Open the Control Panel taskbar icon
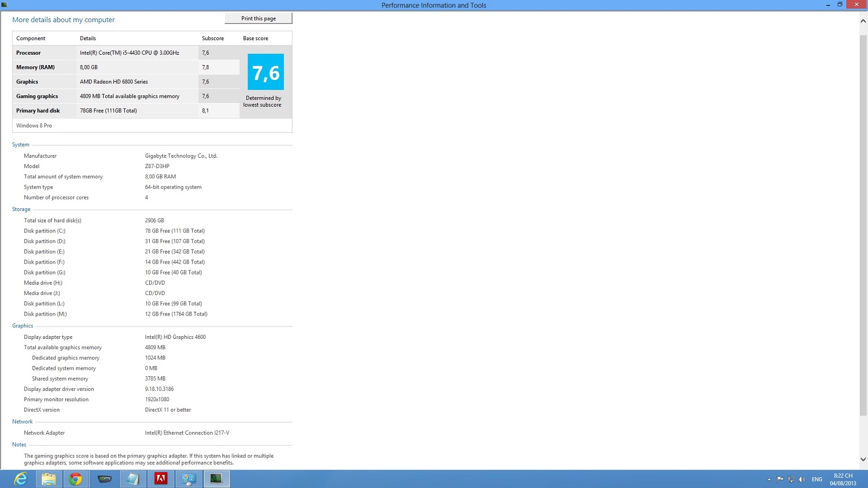868x488 pixels. 189,479
